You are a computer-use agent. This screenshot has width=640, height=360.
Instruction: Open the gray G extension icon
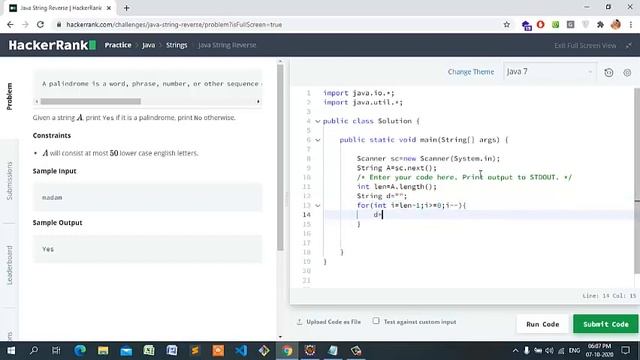570,24
